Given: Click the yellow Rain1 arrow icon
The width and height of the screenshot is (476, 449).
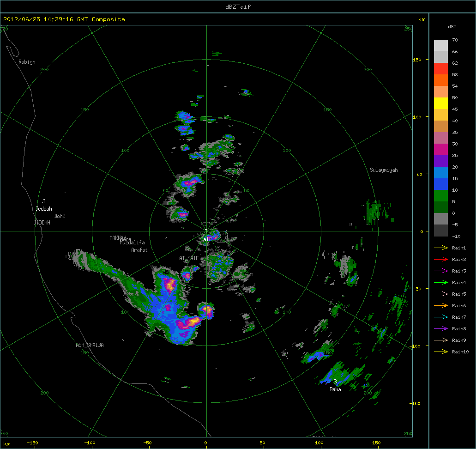Looking at the screenshot, I should click(x=441, y=248).
